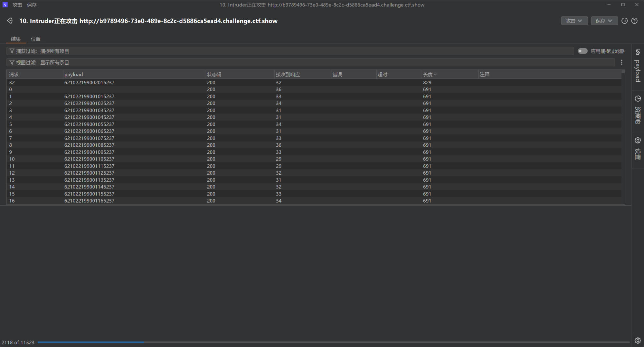Open the 保存 menu in the menu bar

[32, 5]
